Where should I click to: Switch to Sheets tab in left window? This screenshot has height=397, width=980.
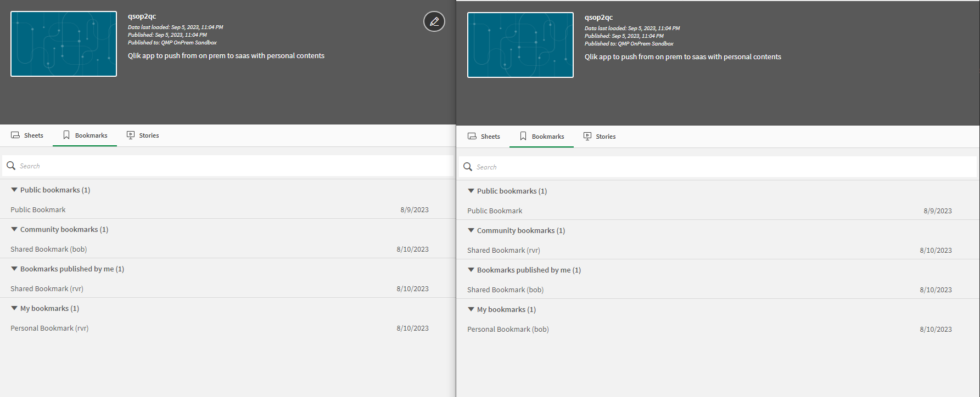pyautogui.click(x=27, y=135)
